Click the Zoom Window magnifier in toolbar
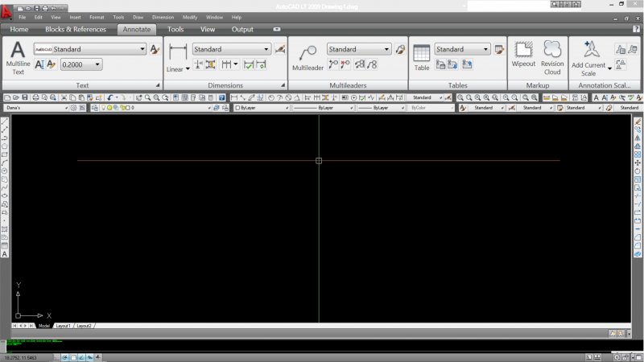Screen dimensions: 644x362 156,97
